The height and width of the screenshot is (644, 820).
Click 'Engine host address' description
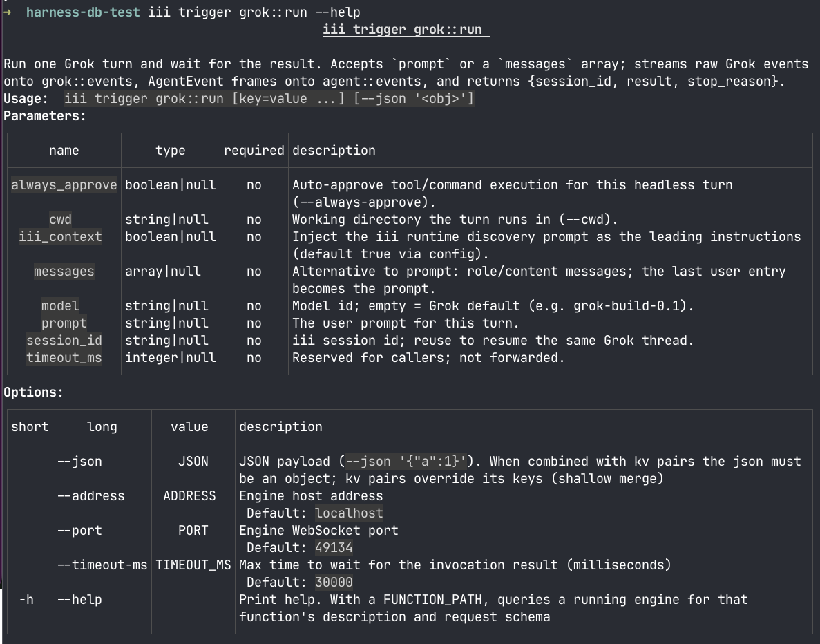[x=311, y=496]
